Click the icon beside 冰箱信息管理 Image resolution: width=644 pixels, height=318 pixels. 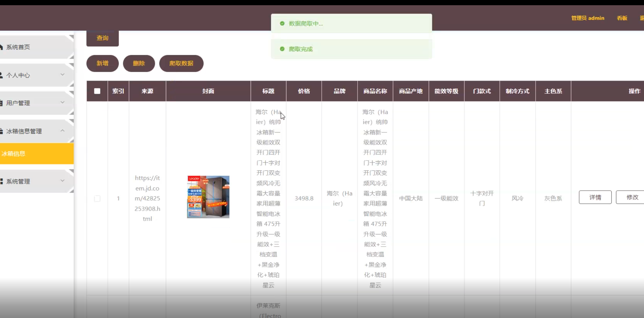tap(2, 131)
